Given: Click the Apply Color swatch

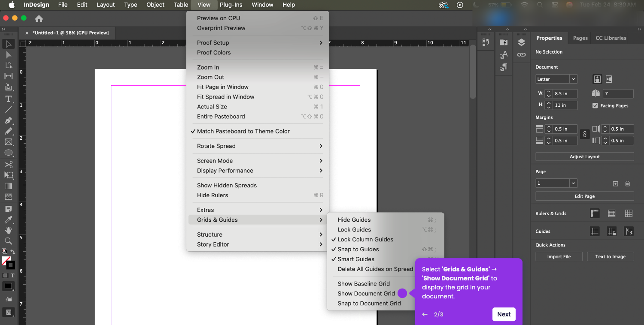Looking at the screenshot, I should click(8, 286).
